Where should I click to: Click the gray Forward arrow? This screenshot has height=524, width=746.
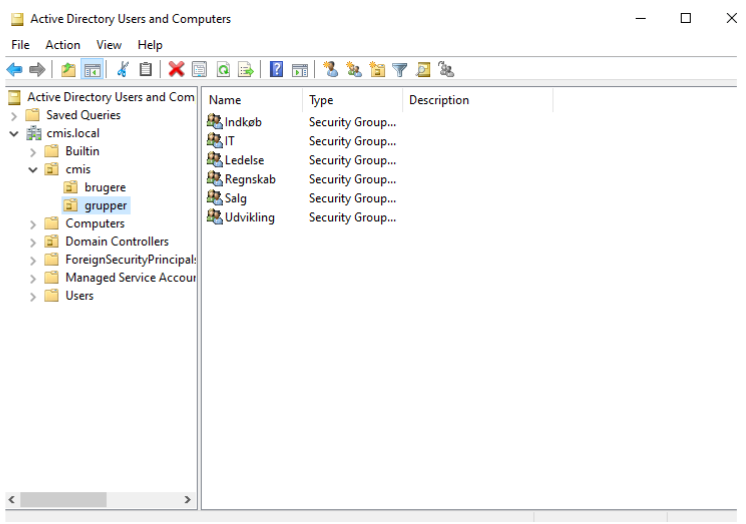tap(37, 70)
